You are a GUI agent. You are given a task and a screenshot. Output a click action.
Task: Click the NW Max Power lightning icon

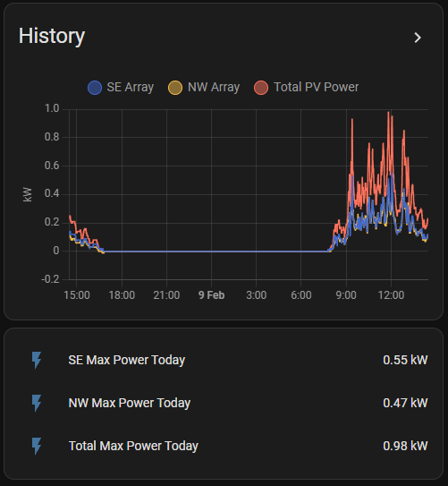click(37, 403)
